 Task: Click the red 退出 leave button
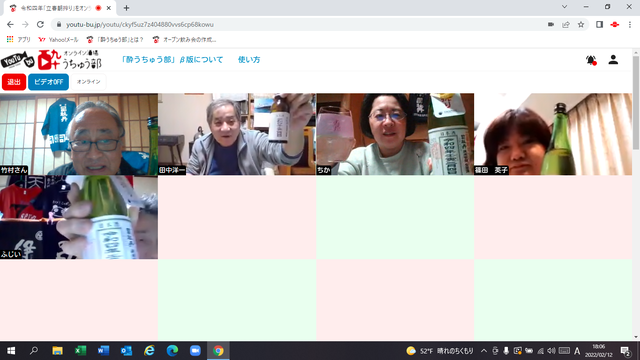(14, 82)
